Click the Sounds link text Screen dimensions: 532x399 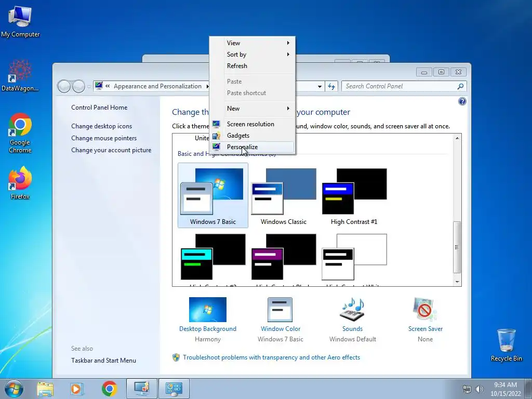click(x=352, y=329)
